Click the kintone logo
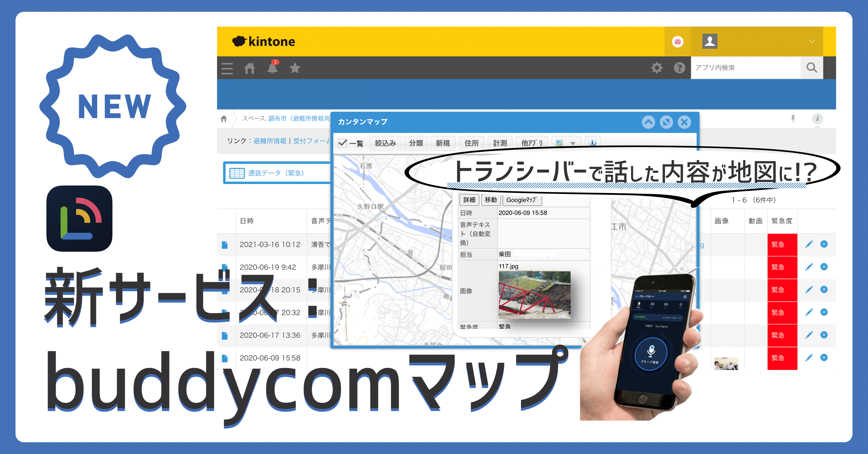This screenshot has width=868, height=454. click(x=263, y=41)
